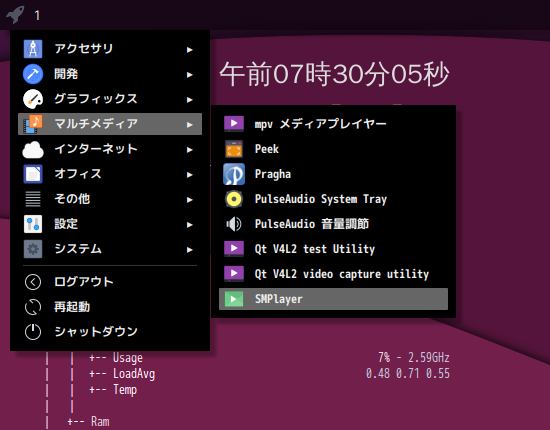The image size is (550, 430).
Task: Click the yellow PulseAudio System Tray icon
Action: (234, 199)
